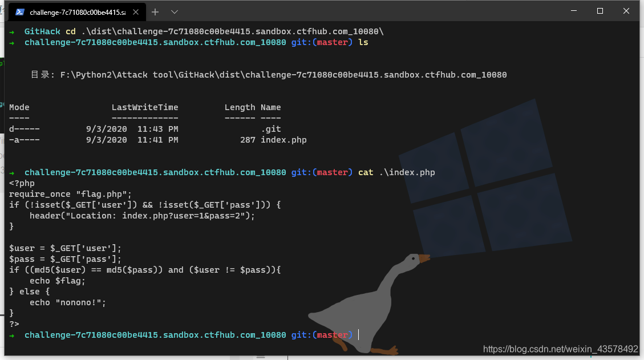
Task: Click the "$user = $_GET['user'];" line
Action: [65, 248]
